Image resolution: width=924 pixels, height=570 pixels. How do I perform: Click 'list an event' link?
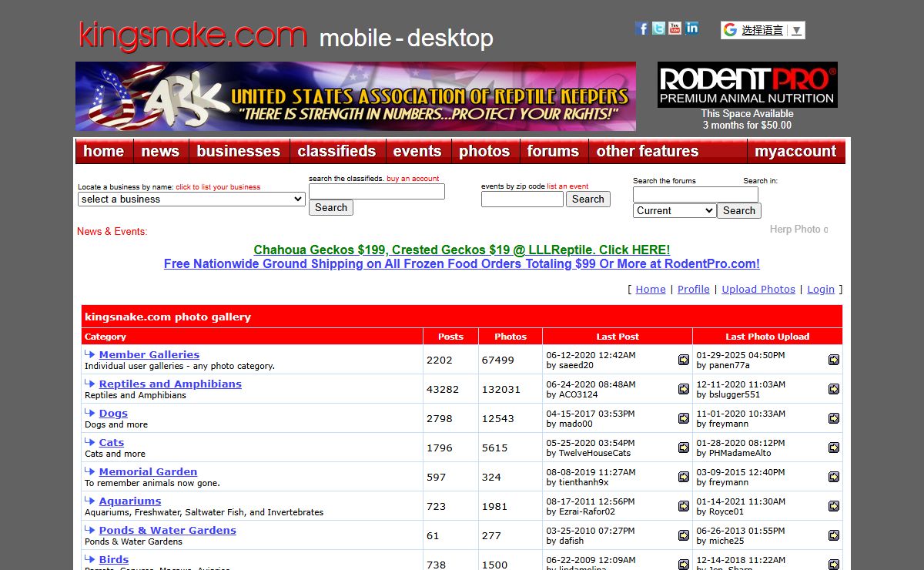[567, 186]
